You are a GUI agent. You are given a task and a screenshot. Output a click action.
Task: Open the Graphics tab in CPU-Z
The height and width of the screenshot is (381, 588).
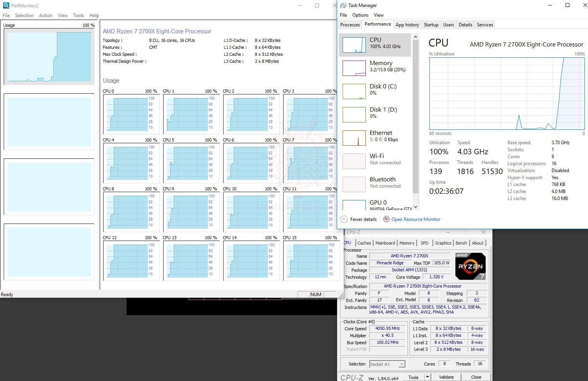click(x=443, y=243)
